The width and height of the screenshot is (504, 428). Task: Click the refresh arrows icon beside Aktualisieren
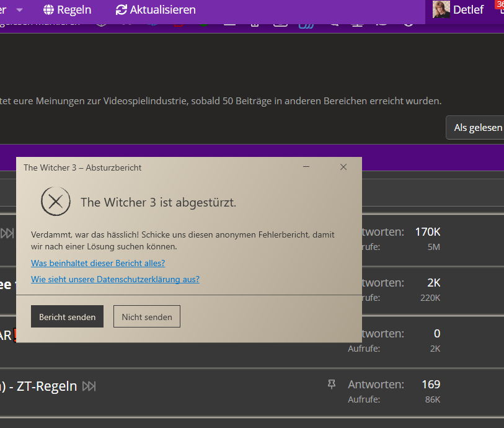pyautogui.click(x=122, y=10)
